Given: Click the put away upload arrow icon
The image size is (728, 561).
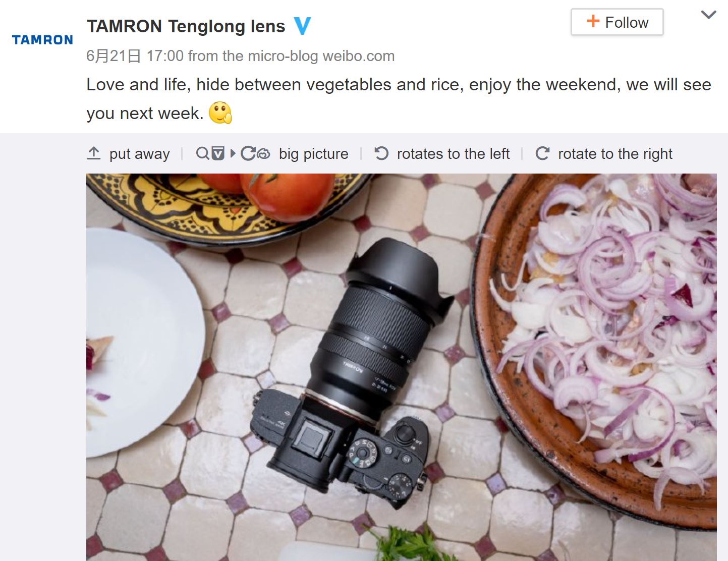Looking at the screenshot, I should (94, 153).
